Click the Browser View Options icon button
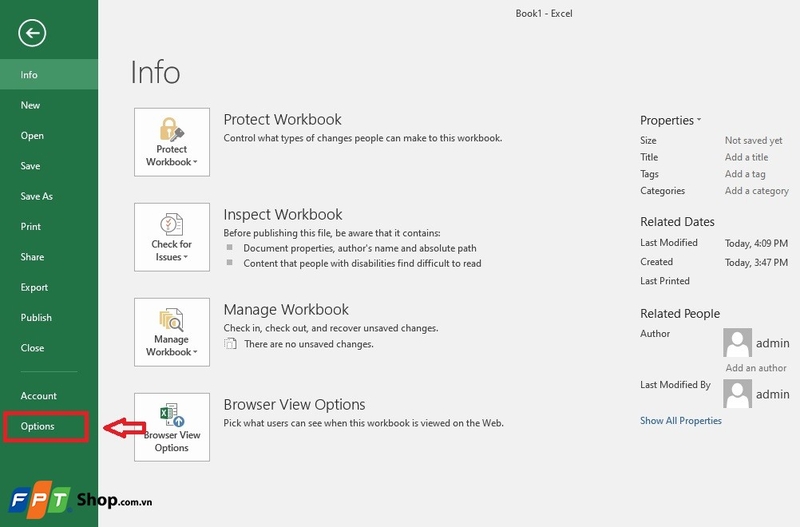Viewport: 800px width, 527px height. click(x=172, y=427)
